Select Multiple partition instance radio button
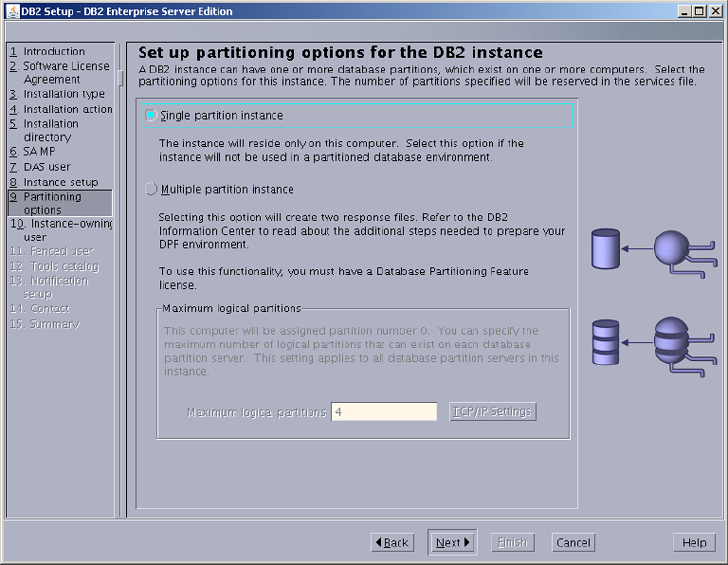The height and width of the screenshot is (565, 728). point(151,189)
